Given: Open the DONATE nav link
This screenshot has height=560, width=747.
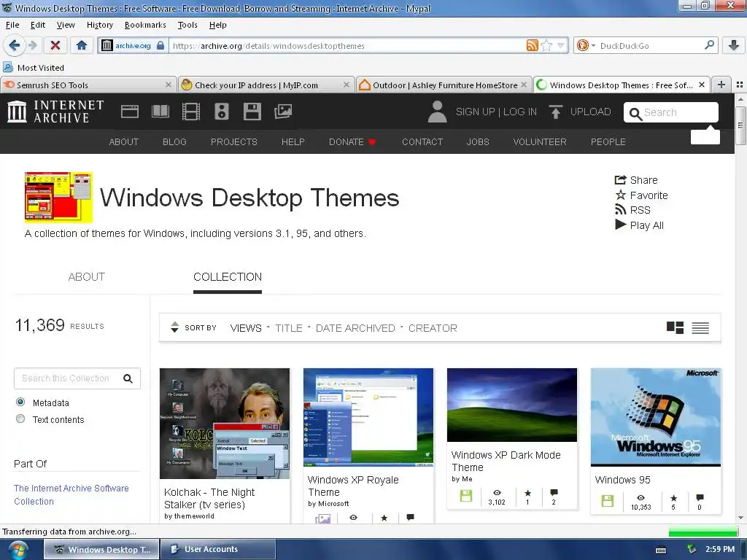Looking at the screenshot, I should click(x=352, y=141).
